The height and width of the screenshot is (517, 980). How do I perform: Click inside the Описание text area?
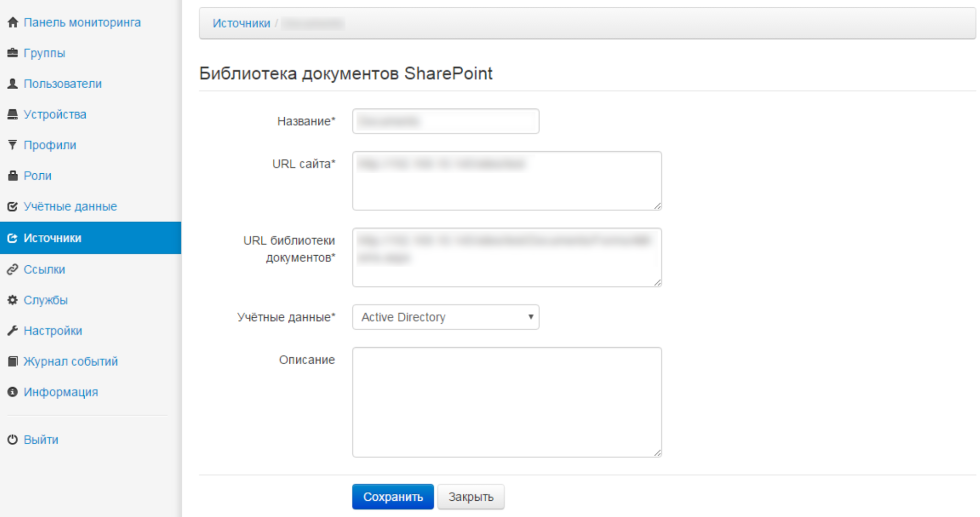click(x=507, y=402)
